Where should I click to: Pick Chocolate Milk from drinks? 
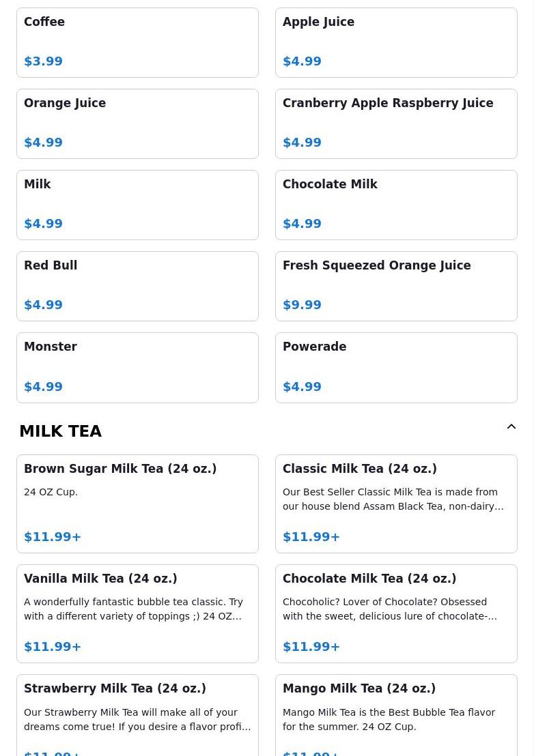coord(396,205)
